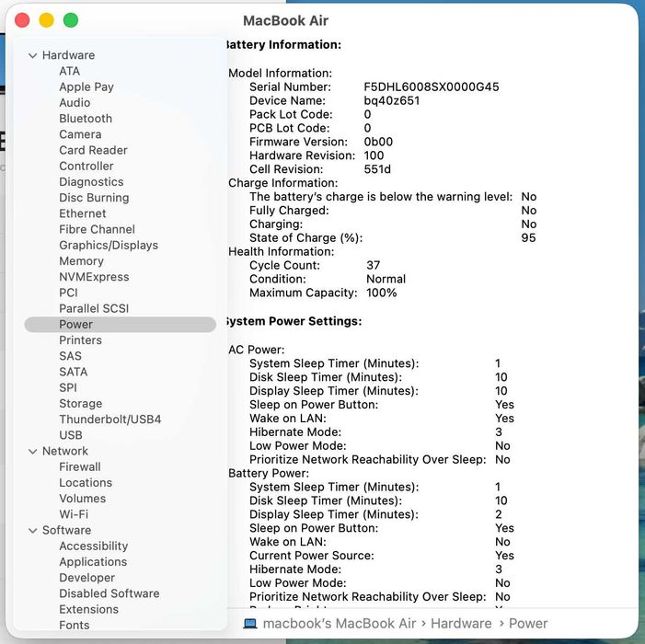Select Camera in the sidebar

[80, 134]
